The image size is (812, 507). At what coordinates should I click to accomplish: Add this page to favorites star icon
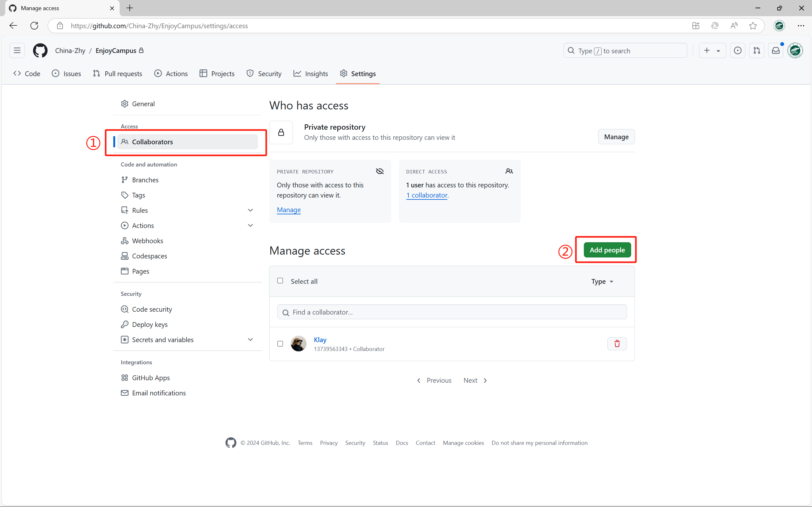click(x=753, y=26)
